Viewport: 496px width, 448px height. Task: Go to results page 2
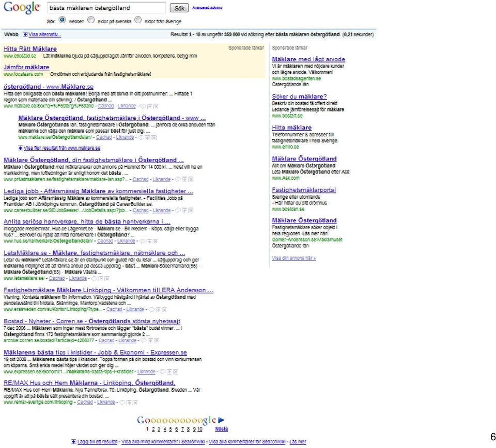153,429
